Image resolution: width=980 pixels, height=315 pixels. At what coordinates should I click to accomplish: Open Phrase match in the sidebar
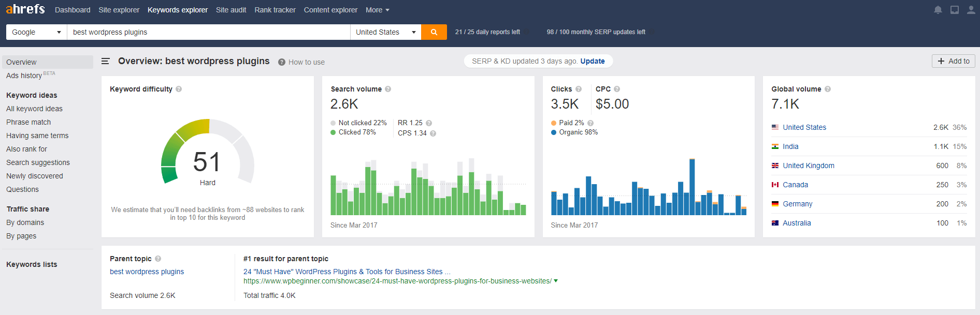point(28,122)
